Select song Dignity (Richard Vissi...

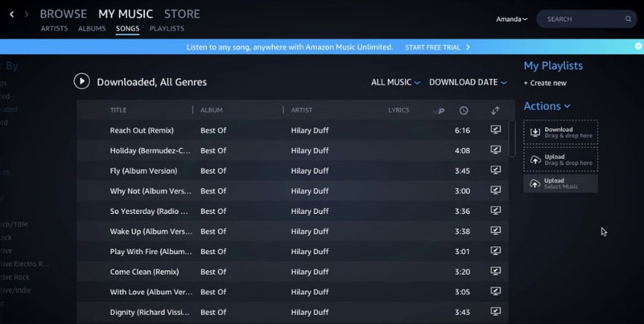(150, 312)
